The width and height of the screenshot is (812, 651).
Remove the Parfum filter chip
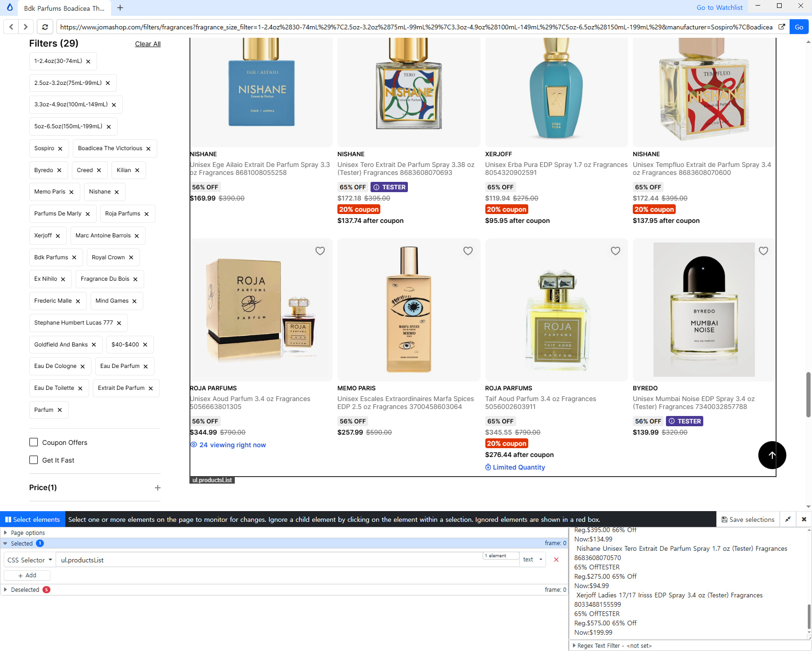click(60, 410)
